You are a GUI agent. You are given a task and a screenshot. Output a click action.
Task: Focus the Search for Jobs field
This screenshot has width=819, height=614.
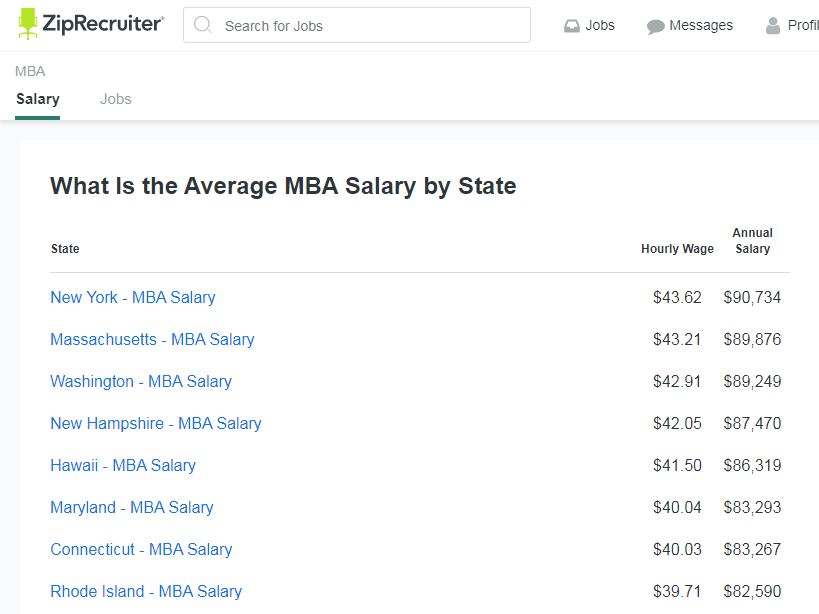coord(357,25)
